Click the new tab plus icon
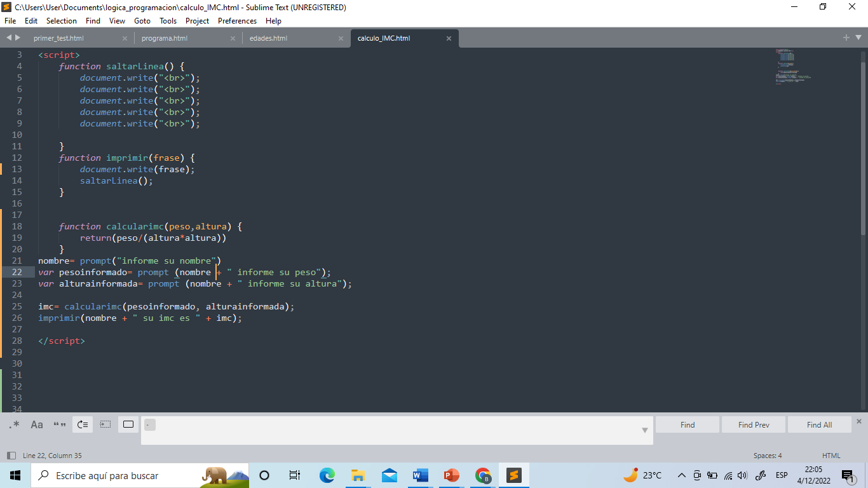Image resolution: width=868 pixels, height=488 pixels. (x=846, y=37)
